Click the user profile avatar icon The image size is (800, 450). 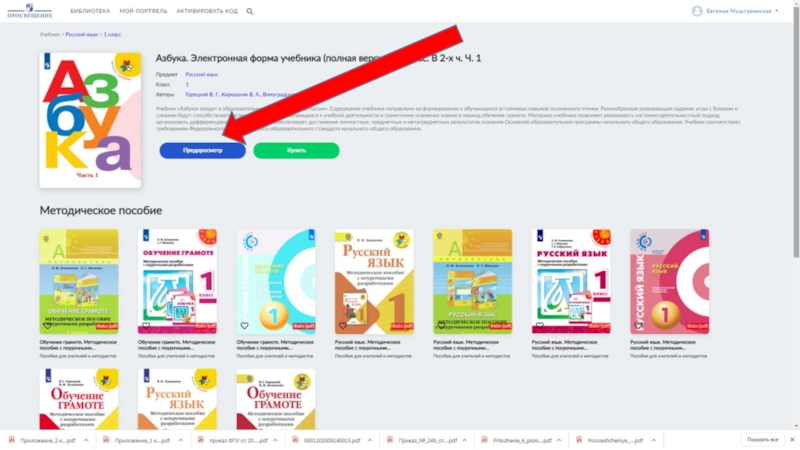(x=697, y=11)
